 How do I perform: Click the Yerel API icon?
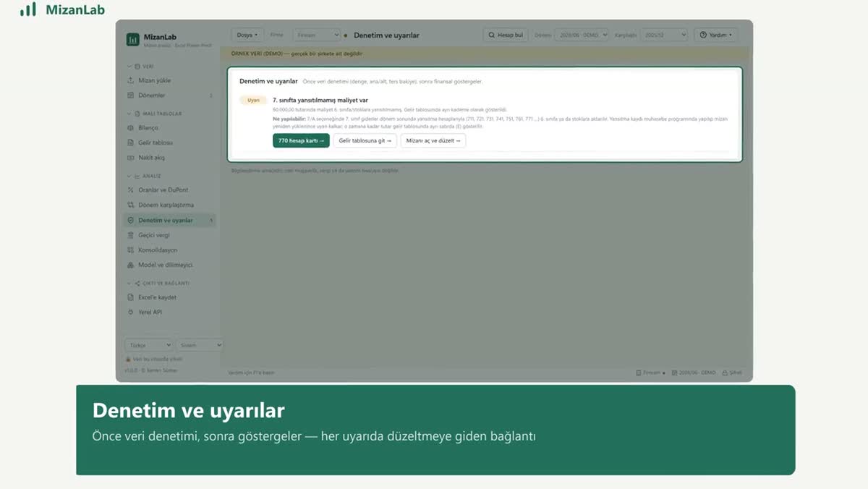click(131, 312)
